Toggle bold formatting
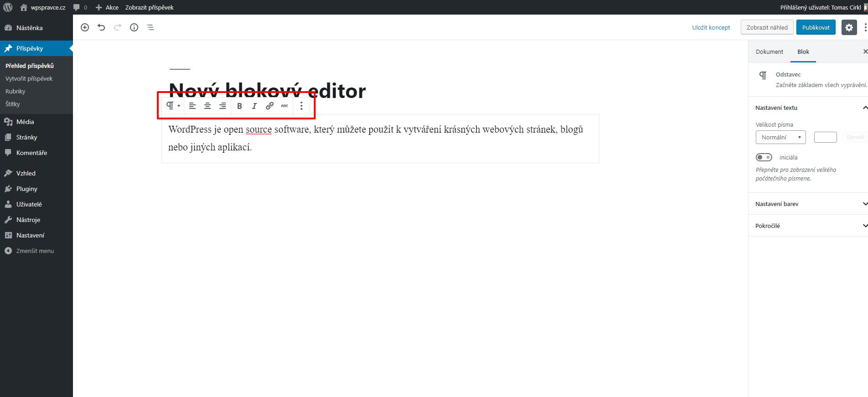Image resolution: width=868 pixels, height=397 pixels. point(239,106)
